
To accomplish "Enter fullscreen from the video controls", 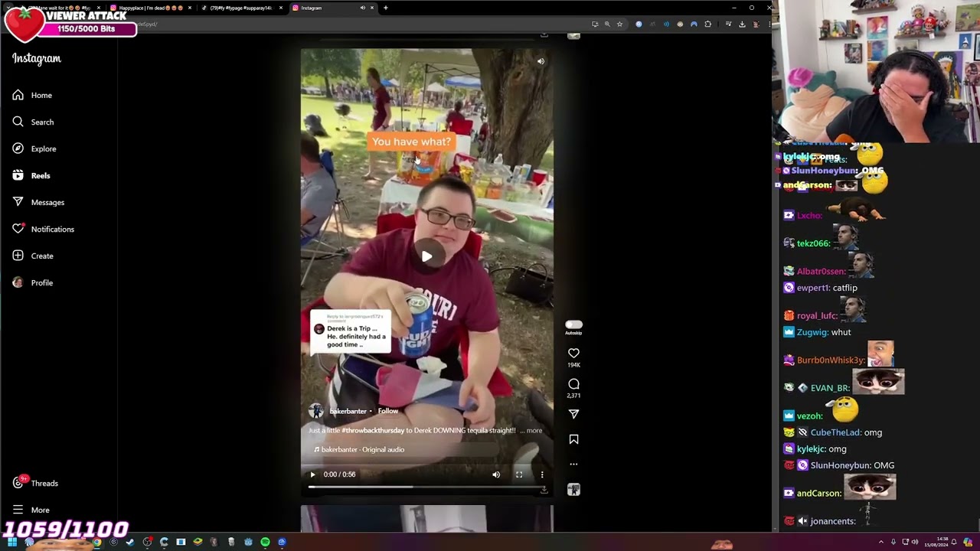I will point(519,474).
